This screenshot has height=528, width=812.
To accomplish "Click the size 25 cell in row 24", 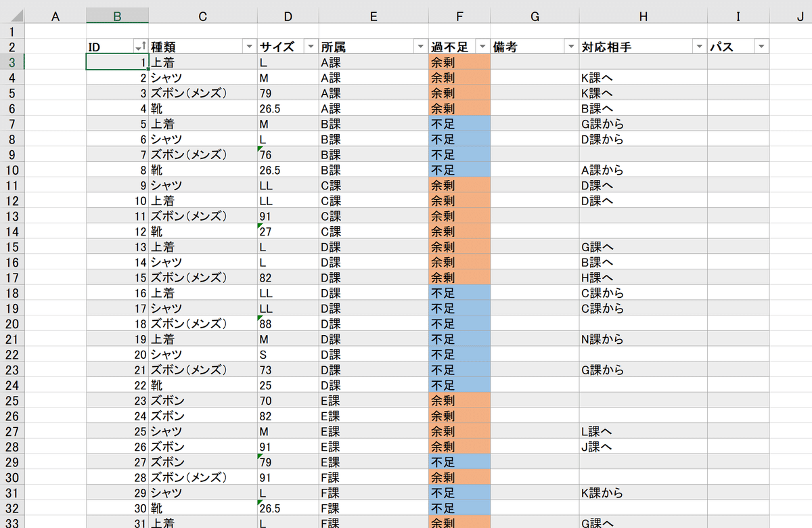I will (288, 385).
